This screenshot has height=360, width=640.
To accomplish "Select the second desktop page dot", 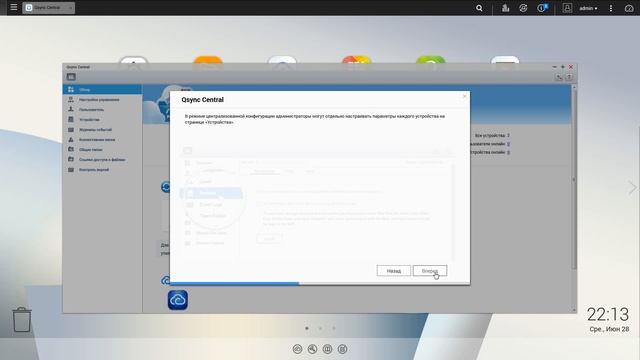I will tap(320, 328).
